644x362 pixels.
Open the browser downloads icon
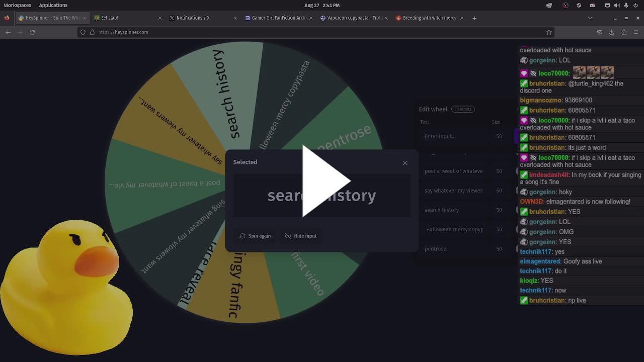point(611,32)
